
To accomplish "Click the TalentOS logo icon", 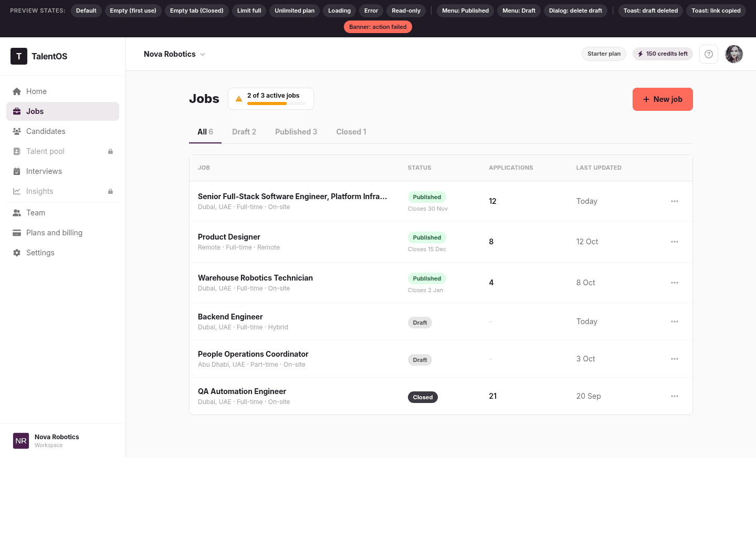I will (x=19, y=56).
